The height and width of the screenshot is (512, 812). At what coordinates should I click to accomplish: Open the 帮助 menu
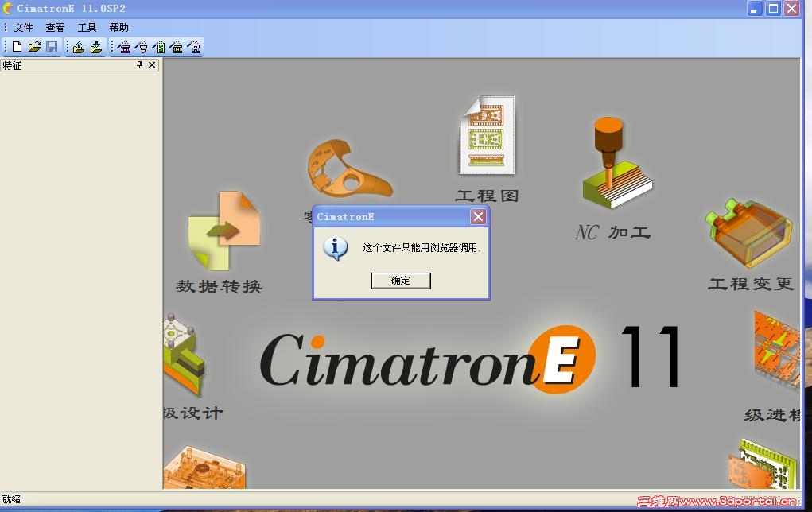pyautogui.click(x=119, y=28)
